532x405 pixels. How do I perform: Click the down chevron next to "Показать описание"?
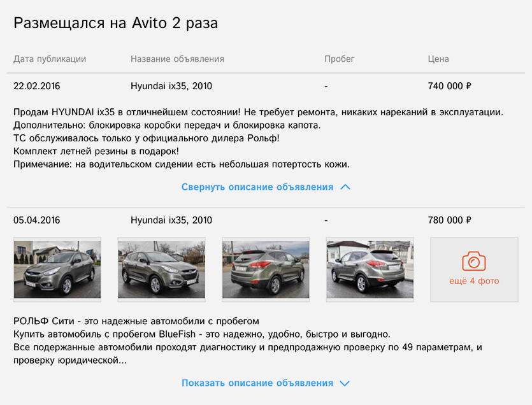tap(345, 383)
